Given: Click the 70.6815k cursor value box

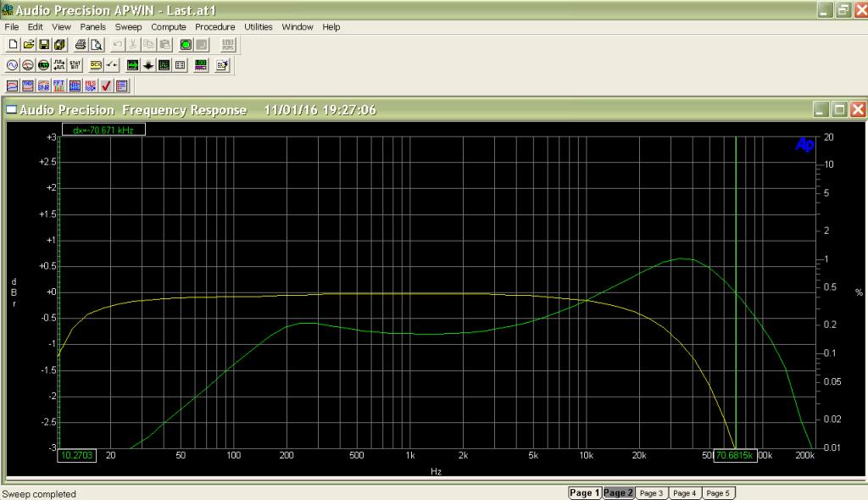Looking at the screenshot, I should [x=735, y=455].
